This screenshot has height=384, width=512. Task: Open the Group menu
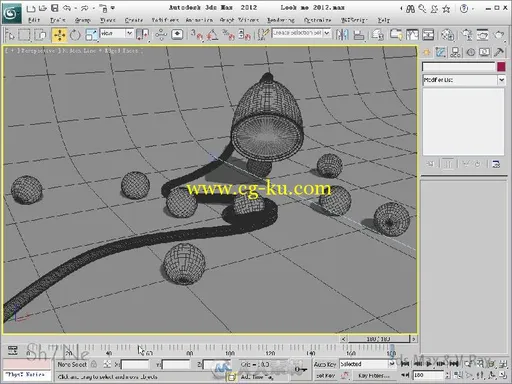click(x=83, y=20)
